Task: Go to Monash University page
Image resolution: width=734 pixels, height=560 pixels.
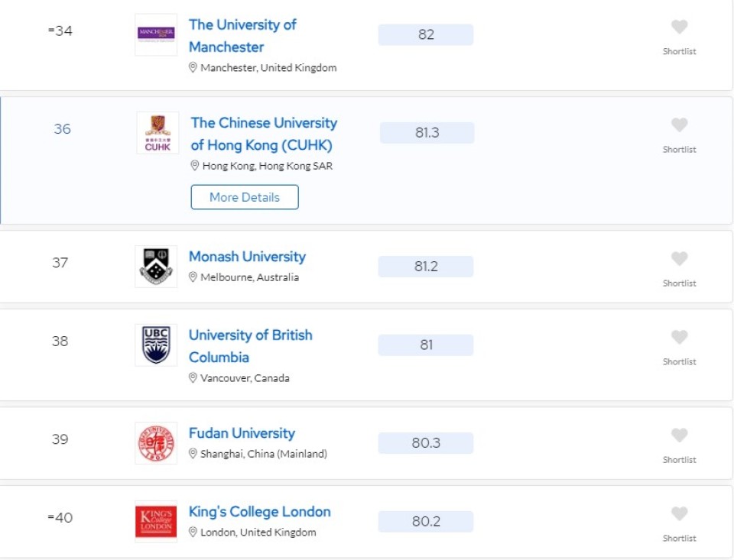Action: pos(247,257)
